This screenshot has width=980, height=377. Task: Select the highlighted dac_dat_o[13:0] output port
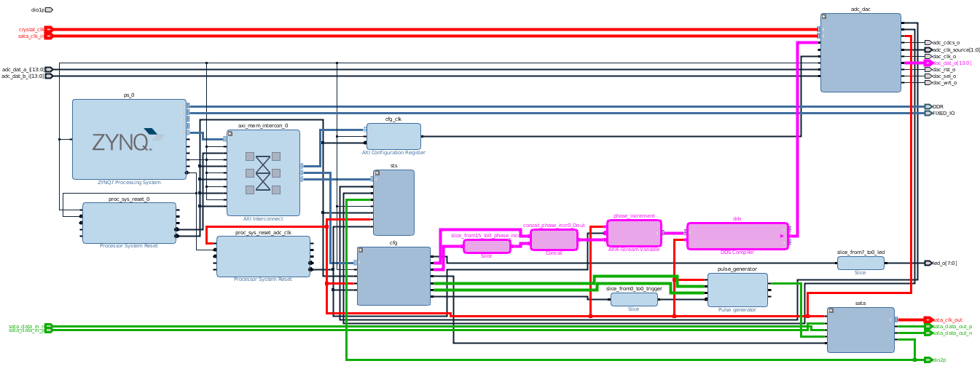[928, 63]
